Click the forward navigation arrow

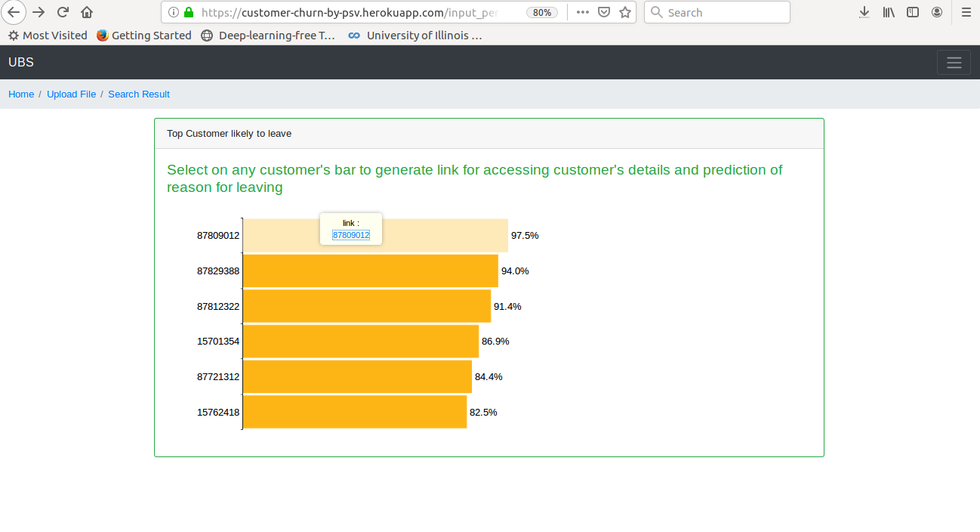[x=39, y=12]
